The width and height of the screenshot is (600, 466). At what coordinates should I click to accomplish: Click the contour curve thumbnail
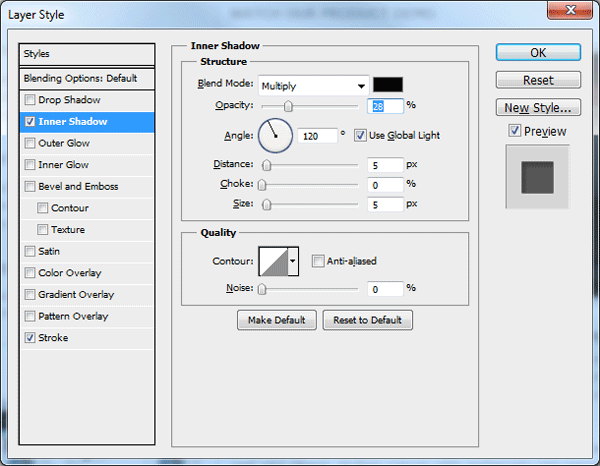point(274,261)
